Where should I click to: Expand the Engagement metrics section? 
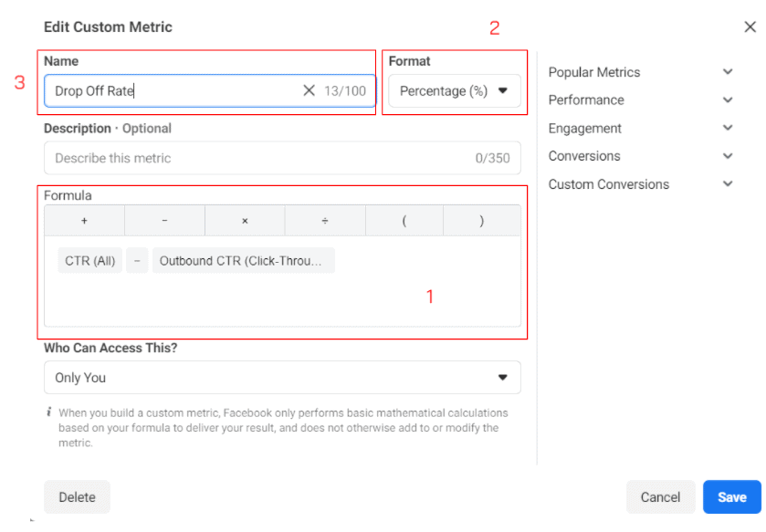(x=640, y=129)
